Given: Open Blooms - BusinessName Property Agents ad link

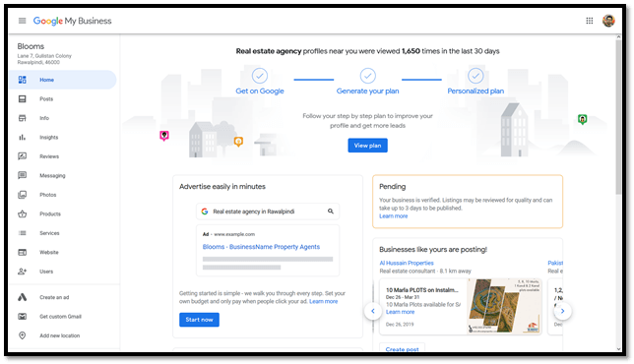Looking at the screenshot, I should point(261,247).
